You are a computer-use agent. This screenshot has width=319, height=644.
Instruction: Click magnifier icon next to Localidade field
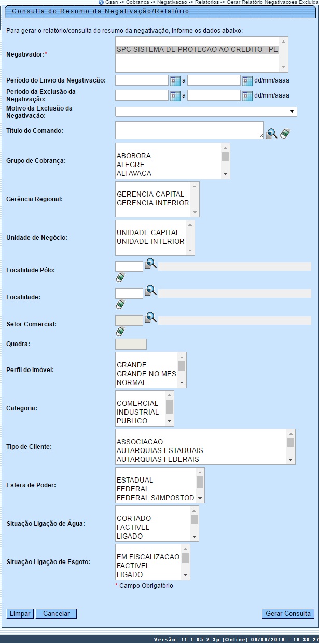tap(150, 291)
